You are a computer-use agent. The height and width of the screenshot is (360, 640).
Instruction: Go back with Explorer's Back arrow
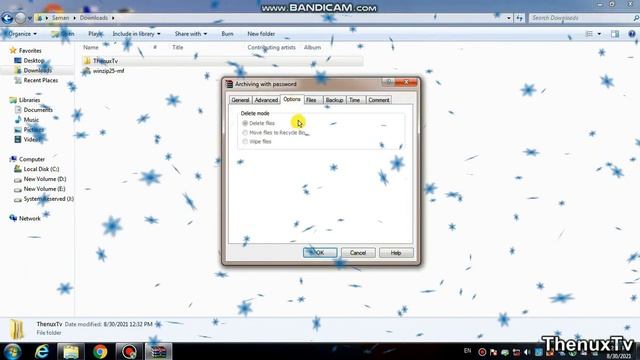tap(7, 18)
